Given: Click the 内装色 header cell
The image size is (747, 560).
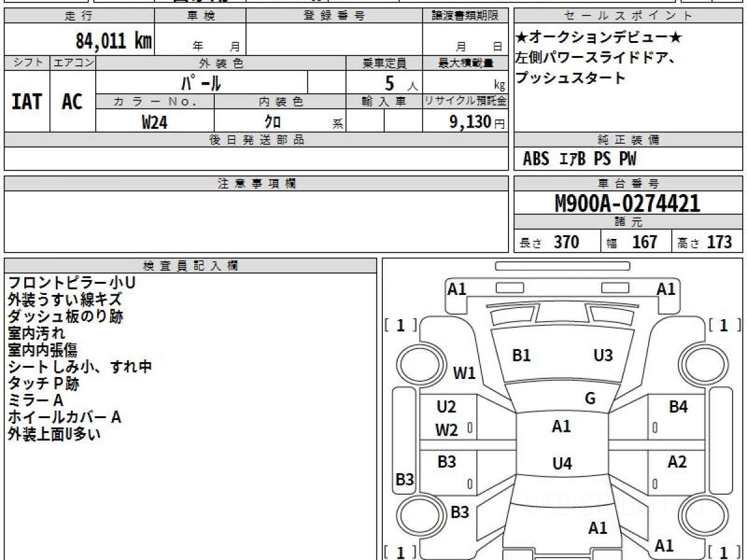Looking at the screenshot, I should tap(280, 101).
